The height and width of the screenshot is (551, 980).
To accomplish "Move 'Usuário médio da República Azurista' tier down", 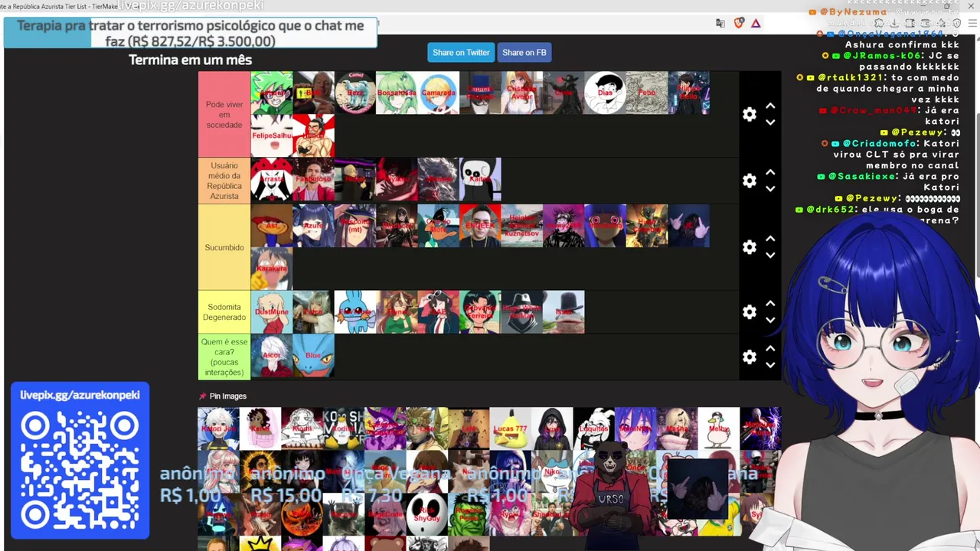I will (770, 189).
